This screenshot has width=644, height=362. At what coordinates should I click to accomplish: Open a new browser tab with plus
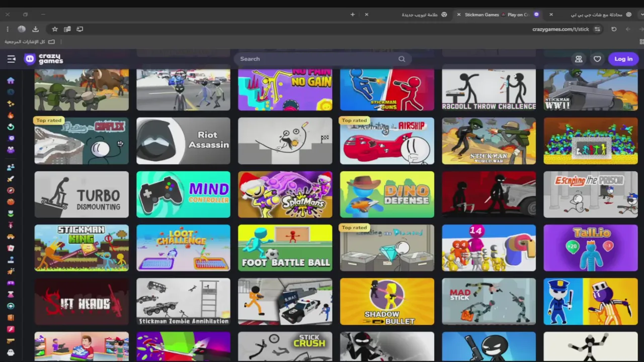353,15
